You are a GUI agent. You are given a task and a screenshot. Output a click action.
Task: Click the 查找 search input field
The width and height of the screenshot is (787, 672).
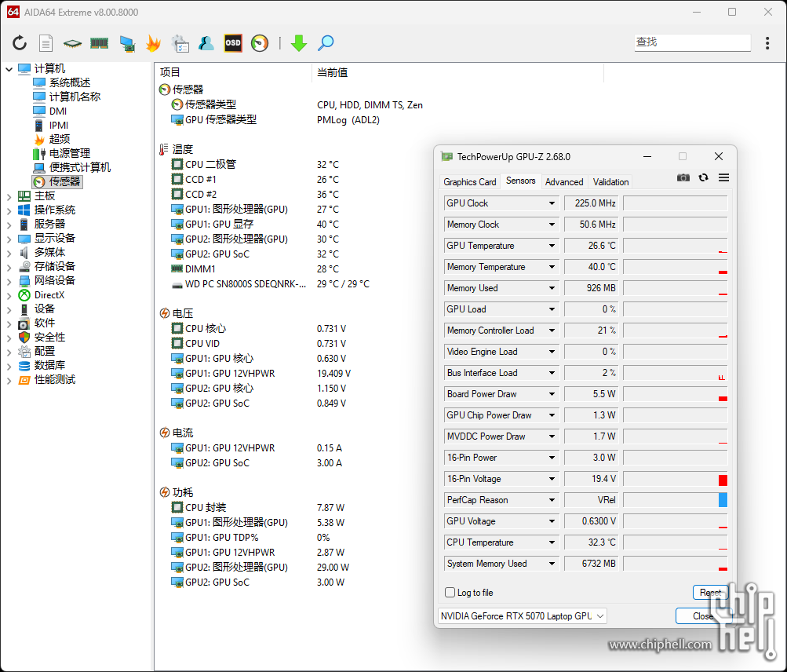692,42
